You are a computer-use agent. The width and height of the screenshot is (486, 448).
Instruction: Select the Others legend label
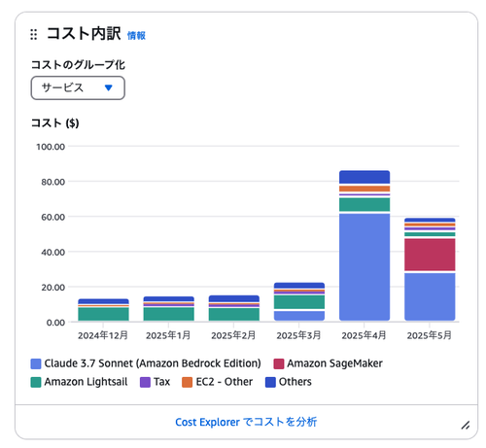point(295,382)
